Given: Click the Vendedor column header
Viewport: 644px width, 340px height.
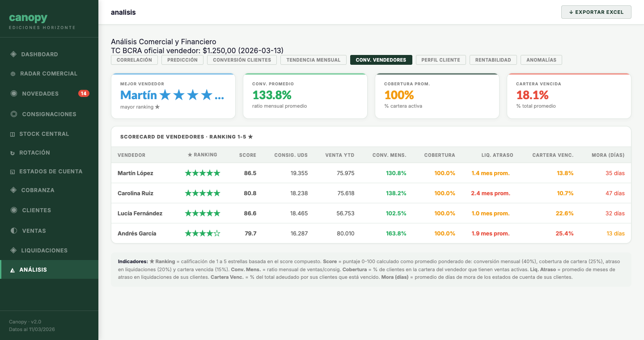Looking at the screenshot, I should [131, 155].
